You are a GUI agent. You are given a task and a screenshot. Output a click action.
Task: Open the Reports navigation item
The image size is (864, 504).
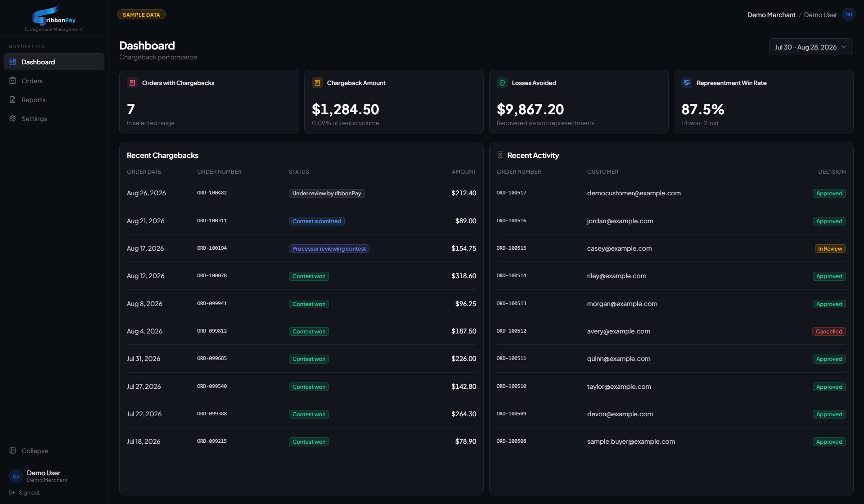54,100
